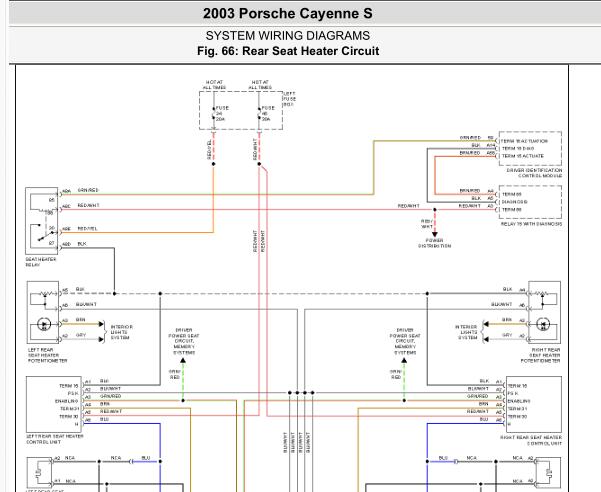
Task: Click left "DRIVER POWER SEAT CIRCUIT, MEMORY SYSTEMS" text
Action: pos(184,341)
